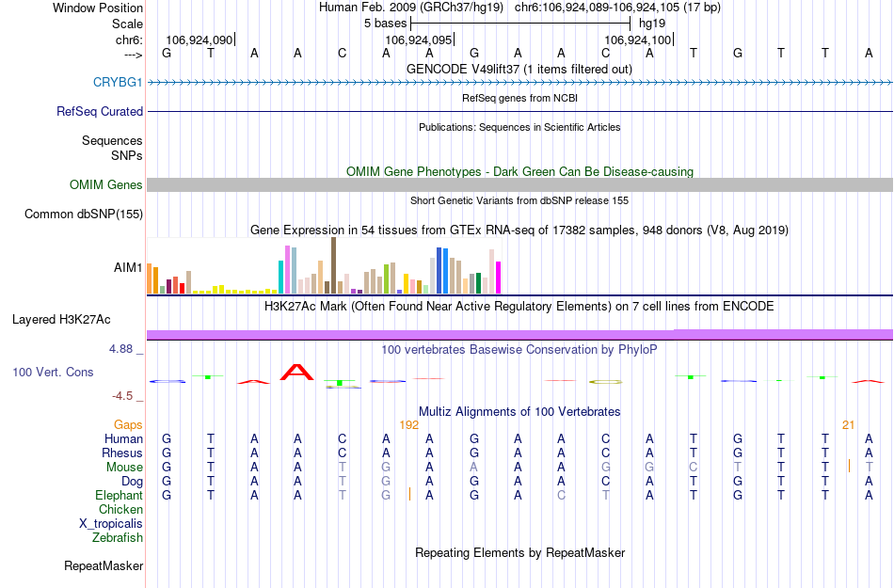Open the RefSeq genes from NCBI title
This screenshot has width=894, height=588.
click(519, 98)
